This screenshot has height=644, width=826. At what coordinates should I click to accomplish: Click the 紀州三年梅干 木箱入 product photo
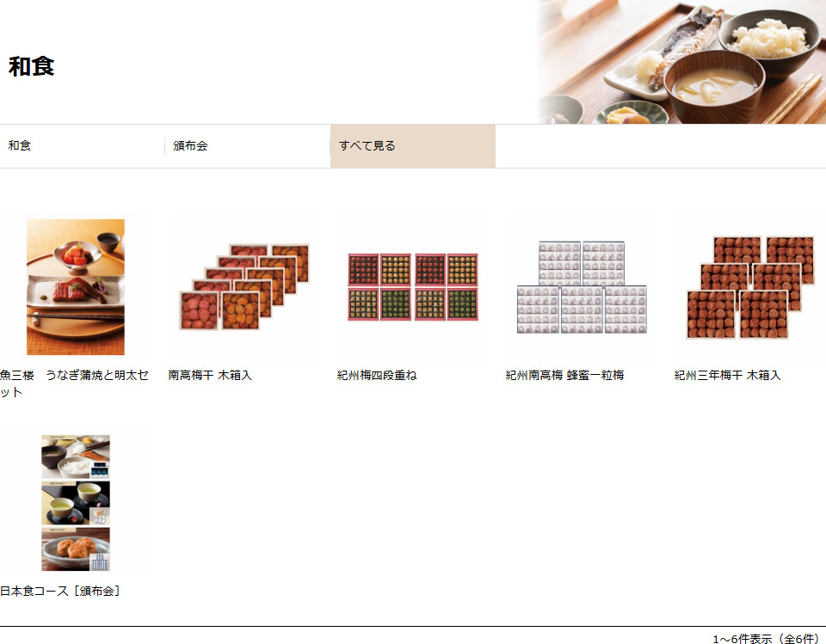(x=750, y=287)
